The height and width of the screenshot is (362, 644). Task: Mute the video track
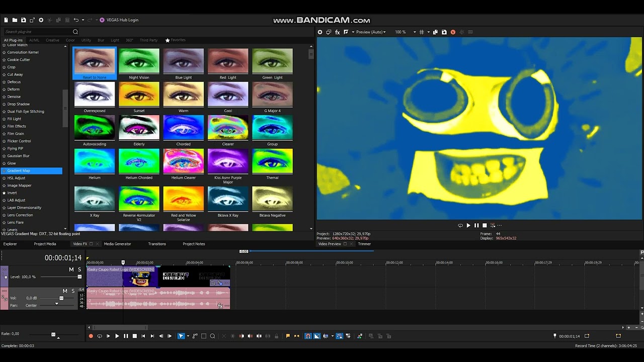click(x=71, y=270)
